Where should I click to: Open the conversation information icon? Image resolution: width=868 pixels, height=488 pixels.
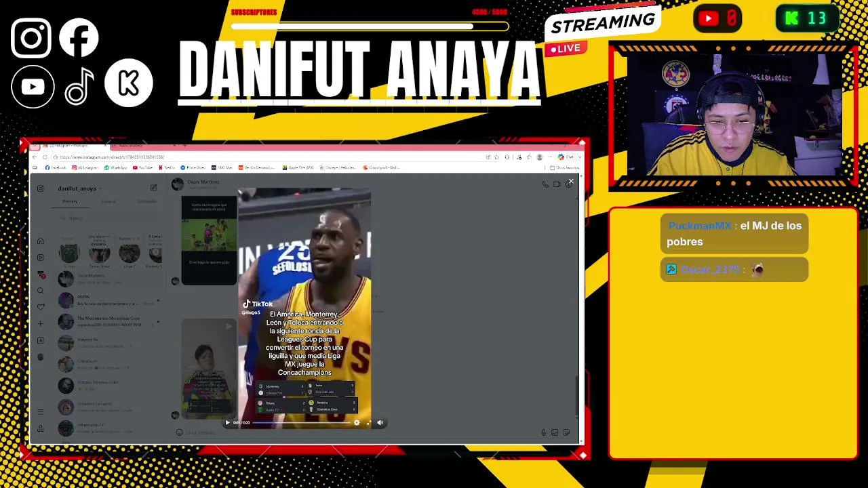click(568, 184)
